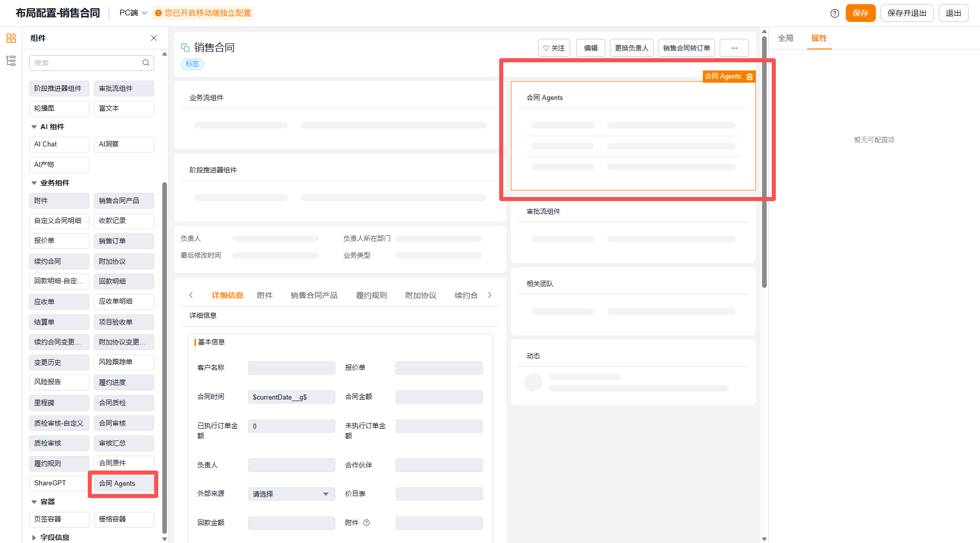
Task: Close the 组件 panel with the X
Action: [x=154, y=38]
